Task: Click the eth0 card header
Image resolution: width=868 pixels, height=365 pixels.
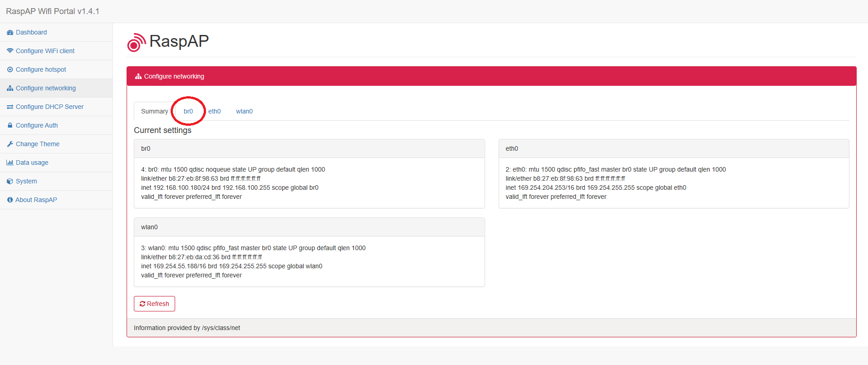Action: click(x=674, y=148)
